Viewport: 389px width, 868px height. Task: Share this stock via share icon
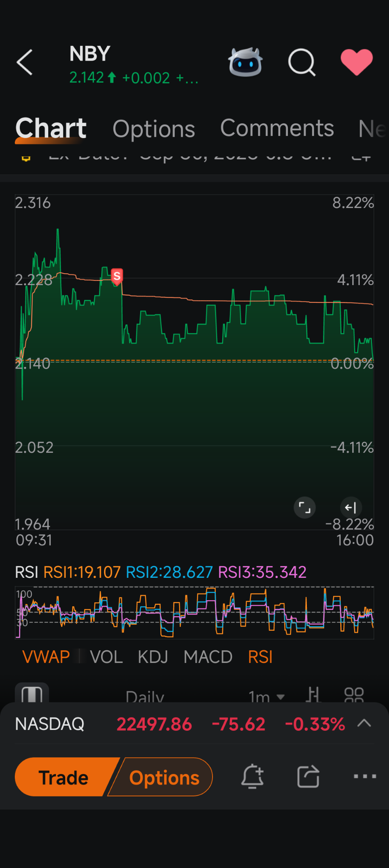click(308, 776)
